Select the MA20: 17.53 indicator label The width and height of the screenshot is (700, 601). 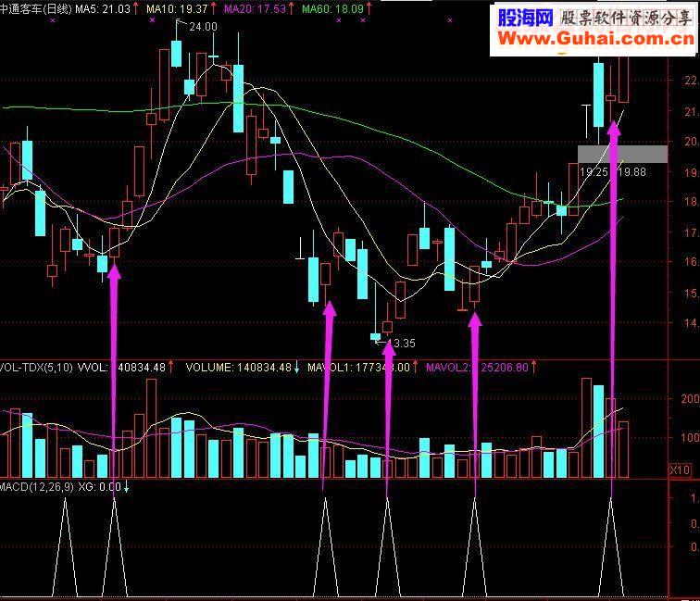click(256, 8)
